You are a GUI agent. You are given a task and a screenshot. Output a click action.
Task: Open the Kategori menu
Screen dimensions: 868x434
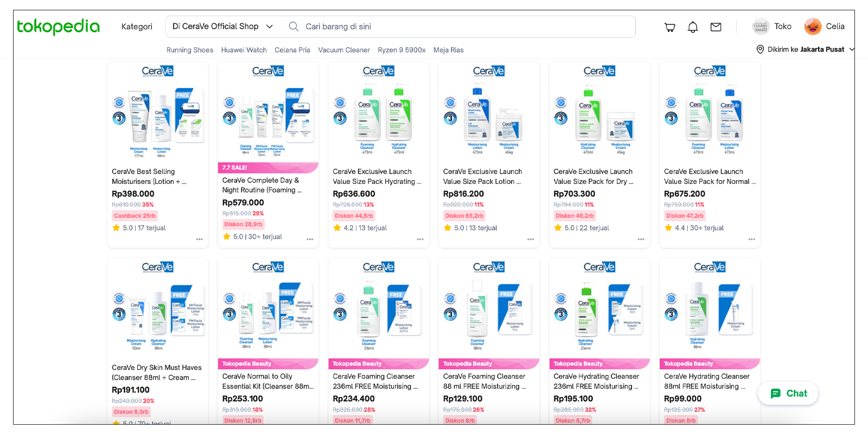point(137,26)
